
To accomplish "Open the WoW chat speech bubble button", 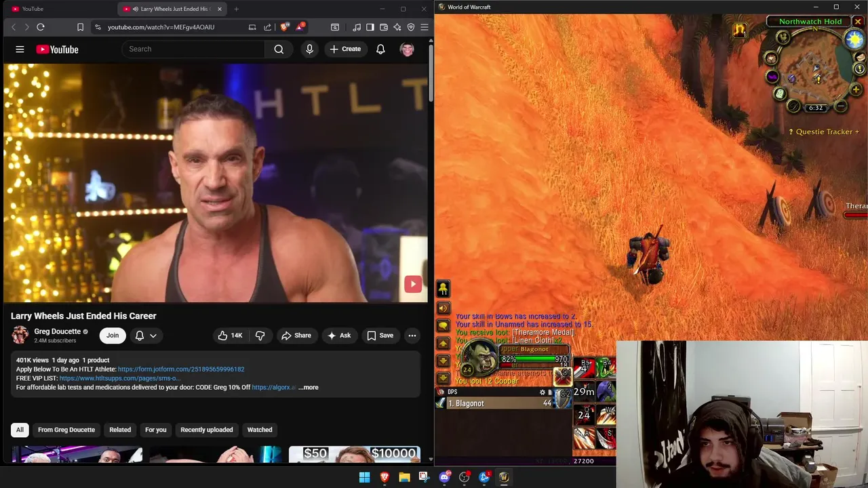I will click(443, 326).
